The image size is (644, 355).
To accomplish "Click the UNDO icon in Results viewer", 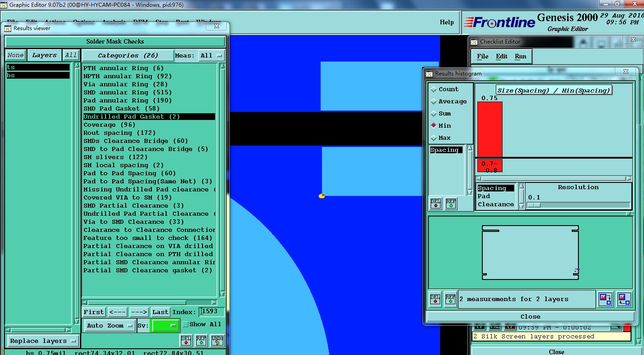I will (x=217, y=341).
